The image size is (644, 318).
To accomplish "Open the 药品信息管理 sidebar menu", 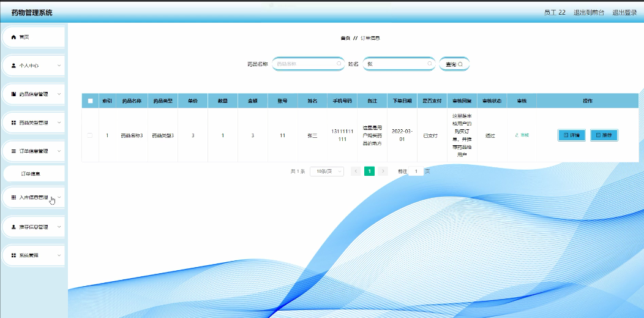I will 33,94.
